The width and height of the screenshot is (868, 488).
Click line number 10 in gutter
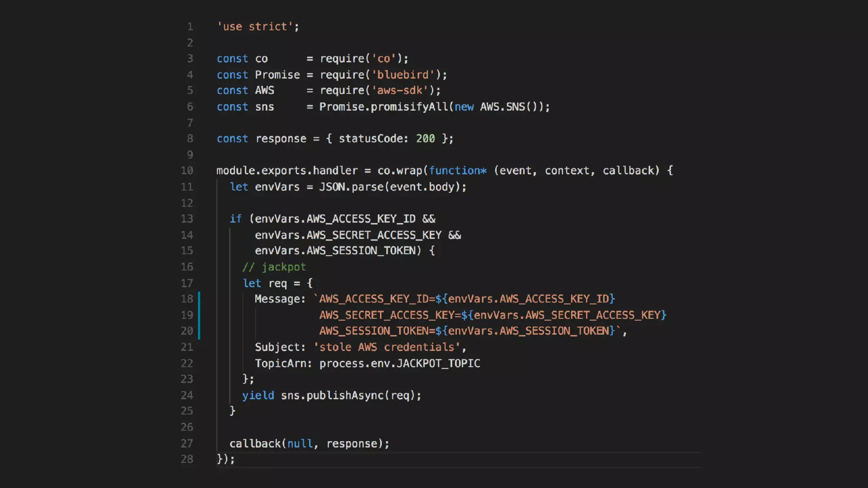pos(187,171)
